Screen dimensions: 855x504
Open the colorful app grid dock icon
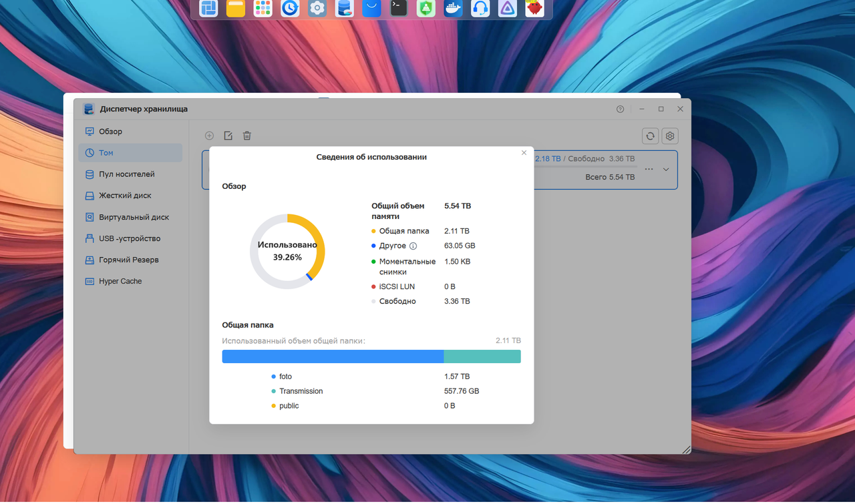pos(263,8)
